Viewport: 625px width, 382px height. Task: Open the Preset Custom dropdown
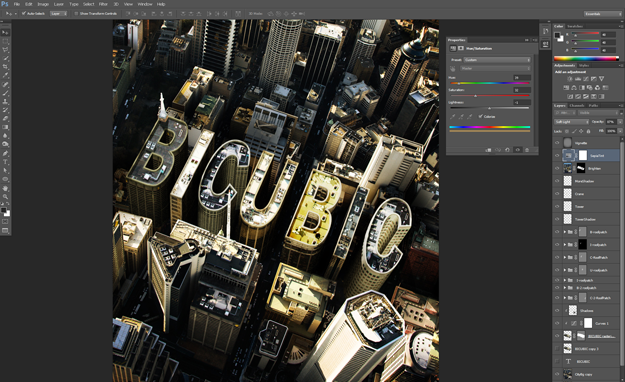(x=497, y=60)
